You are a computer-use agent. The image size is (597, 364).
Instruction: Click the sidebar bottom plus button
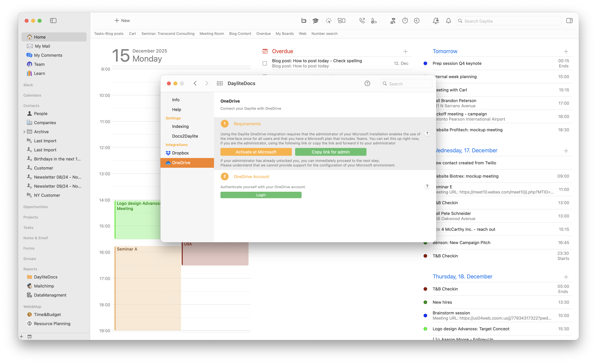click(21, 337)
